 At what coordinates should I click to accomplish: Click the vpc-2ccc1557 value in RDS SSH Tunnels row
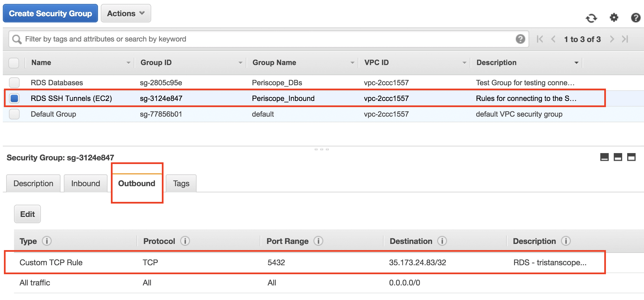click(386, 98)
